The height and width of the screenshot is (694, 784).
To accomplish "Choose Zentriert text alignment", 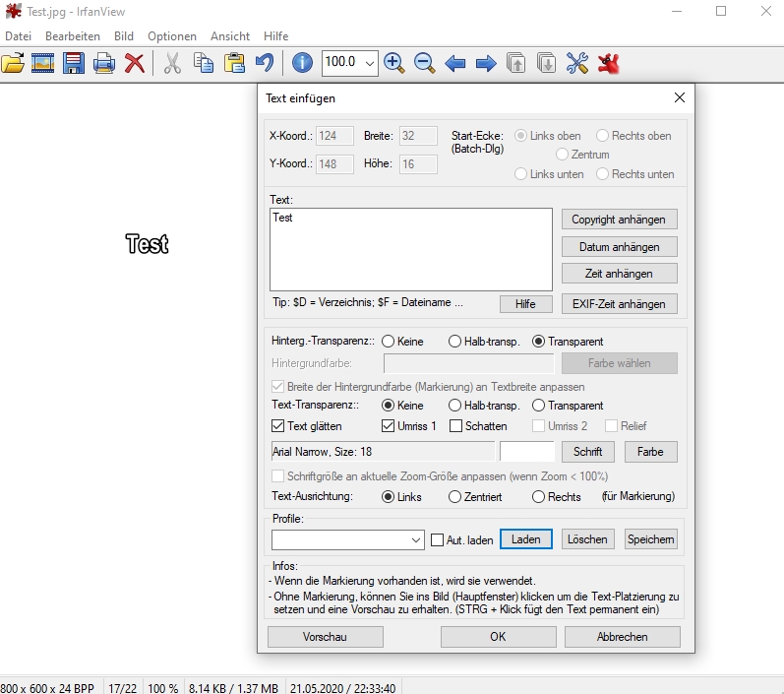I will point(454,497).
